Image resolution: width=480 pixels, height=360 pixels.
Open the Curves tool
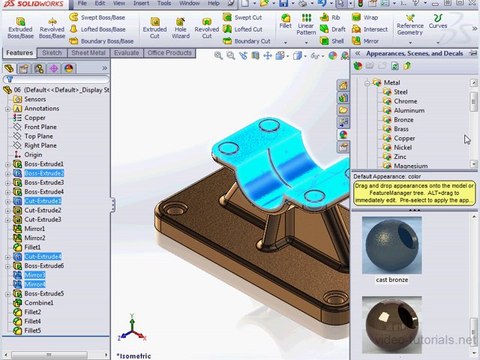click(438, 21)
